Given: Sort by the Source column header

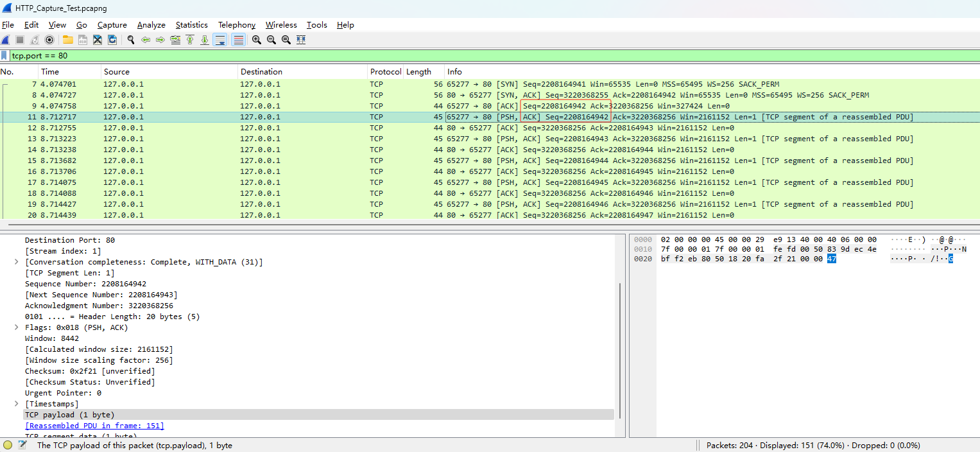Looking at the screenshot, I should [169, 72].
